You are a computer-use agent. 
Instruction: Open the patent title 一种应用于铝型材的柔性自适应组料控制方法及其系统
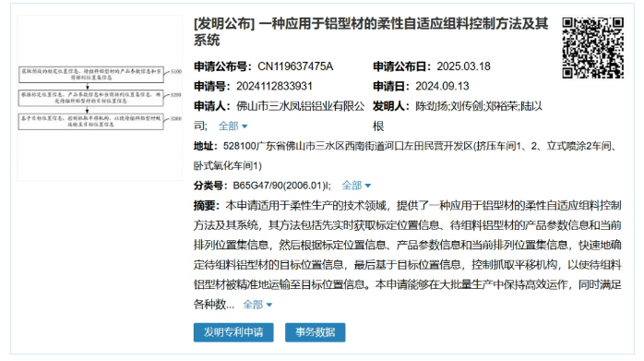371,31
